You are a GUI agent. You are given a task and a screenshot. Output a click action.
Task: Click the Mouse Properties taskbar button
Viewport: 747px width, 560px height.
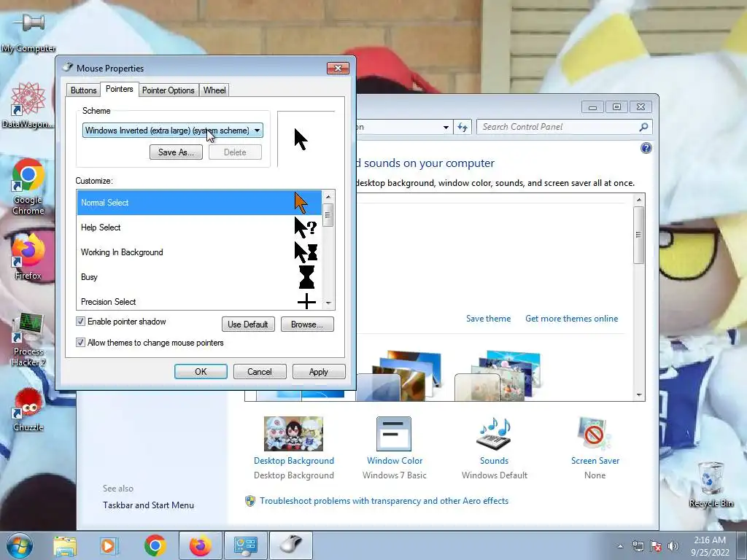(x=291, y=545)
